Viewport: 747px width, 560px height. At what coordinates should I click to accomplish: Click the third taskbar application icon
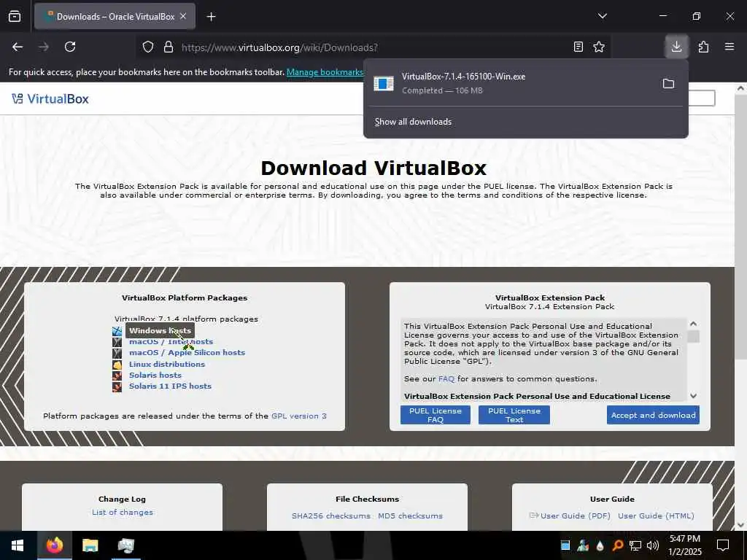pyautogui.click(x=126, y=545)
